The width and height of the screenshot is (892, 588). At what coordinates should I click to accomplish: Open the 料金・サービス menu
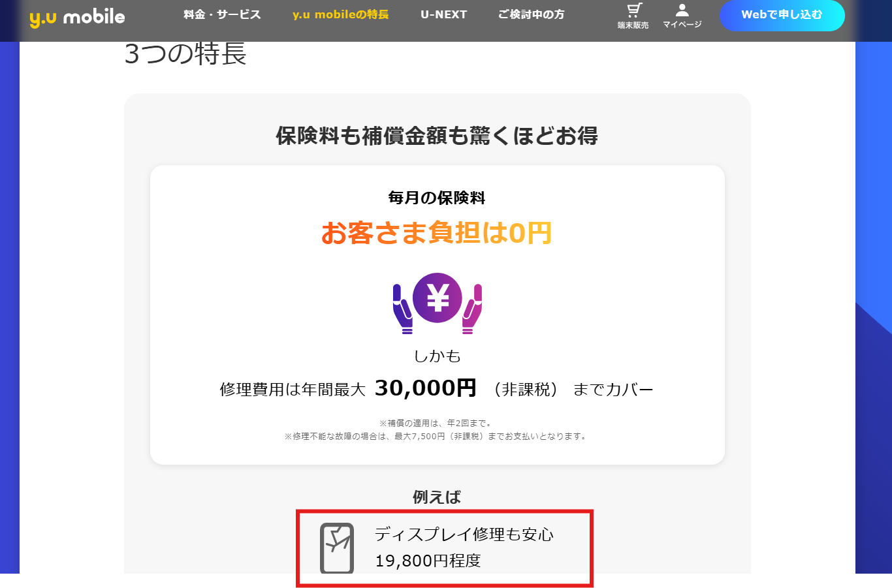click(x=222, y=14)
